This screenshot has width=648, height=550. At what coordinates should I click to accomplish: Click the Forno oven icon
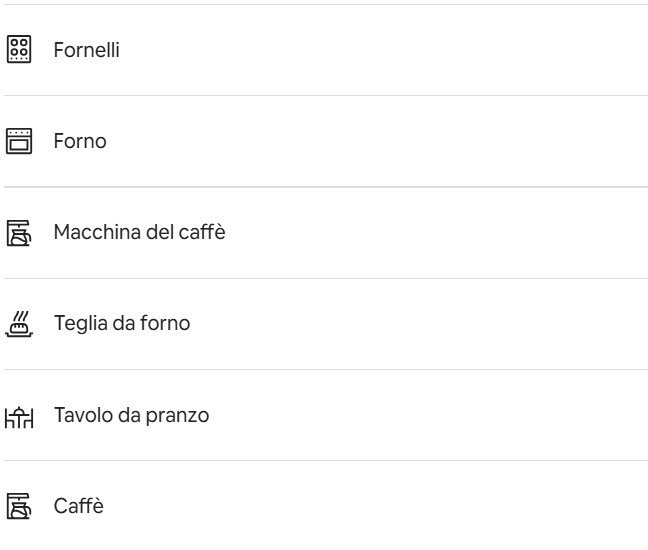[19, 141]
